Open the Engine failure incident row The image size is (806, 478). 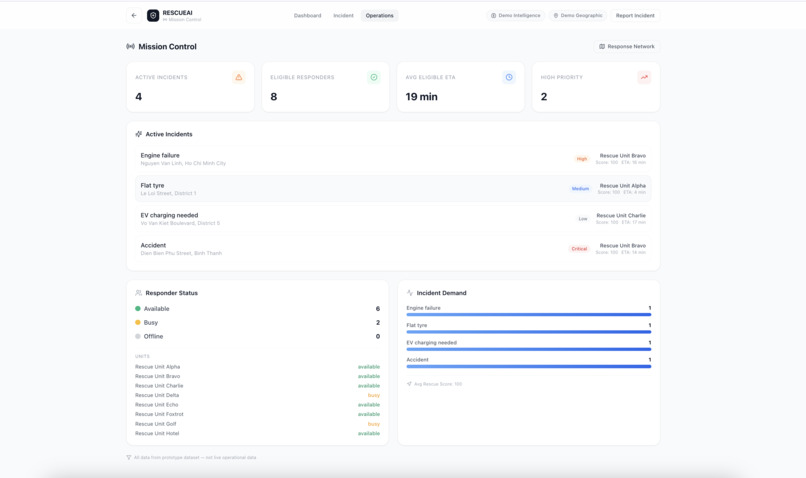[393, 159]
